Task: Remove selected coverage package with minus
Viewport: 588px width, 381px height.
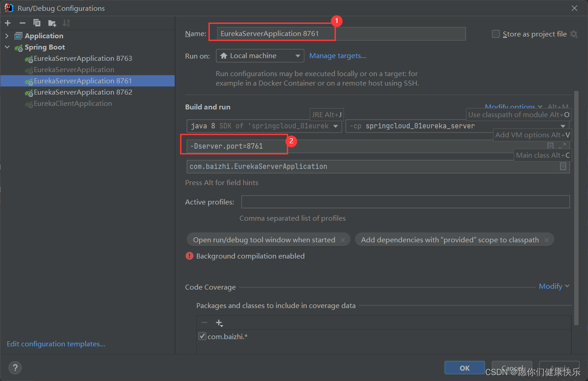Action: click(x=204, y=322)
